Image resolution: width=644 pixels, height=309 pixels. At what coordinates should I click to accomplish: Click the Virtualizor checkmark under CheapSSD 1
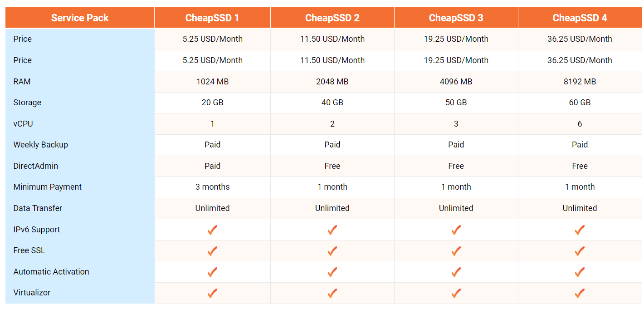(212, 293)
